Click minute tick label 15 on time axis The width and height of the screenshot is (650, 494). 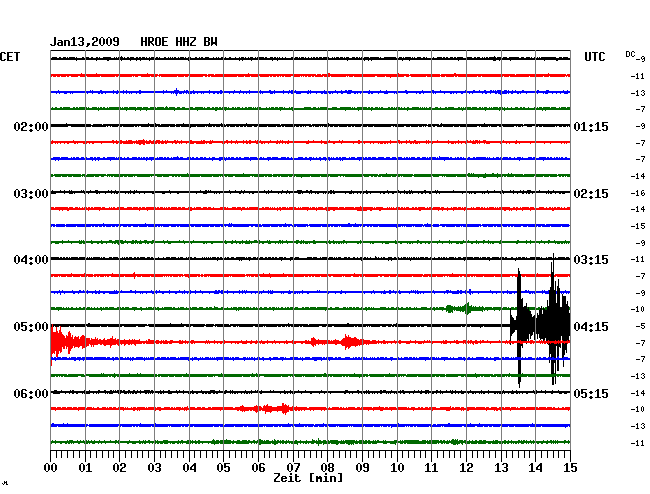570,467
